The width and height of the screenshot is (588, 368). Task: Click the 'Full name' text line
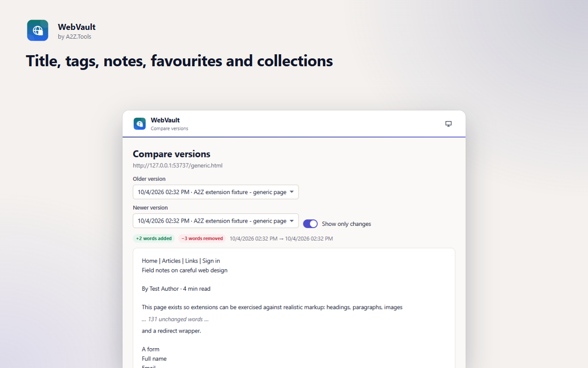point(154,359)
